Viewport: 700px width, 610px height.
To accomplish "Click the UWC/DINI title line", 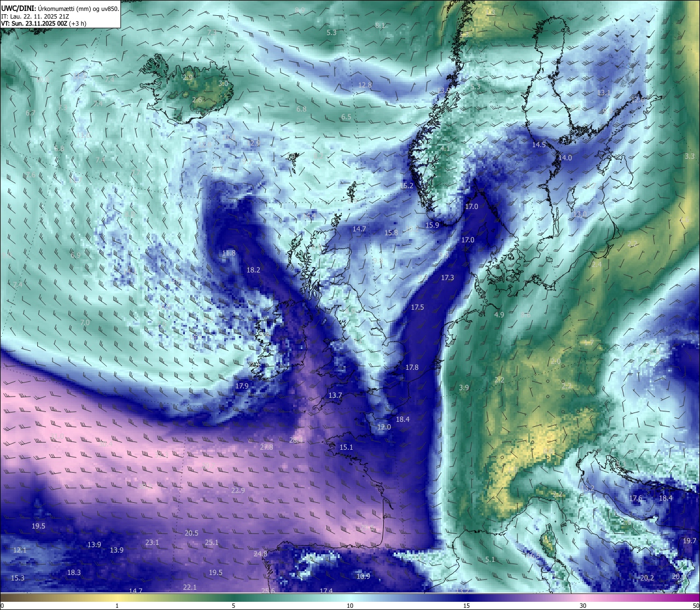I will [60, 8].
